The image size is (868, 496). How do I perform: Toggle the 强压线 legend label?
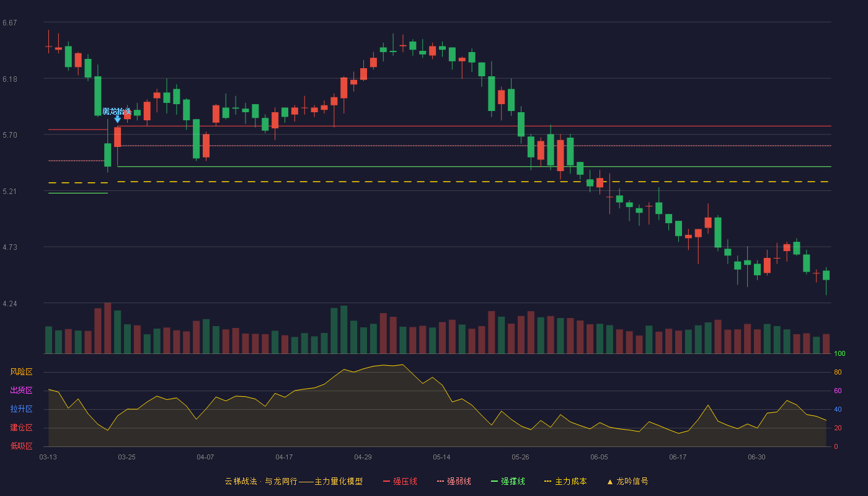(x=405, y=481)
